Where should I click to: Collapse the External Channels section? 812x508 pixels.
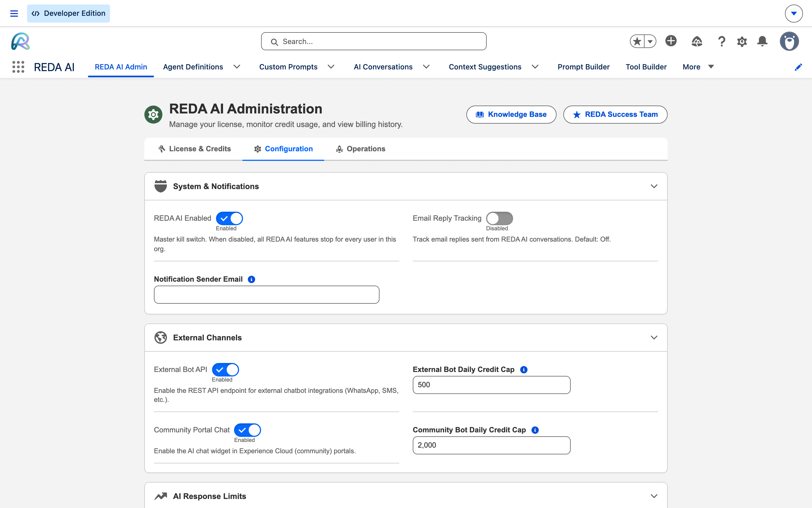654,337
